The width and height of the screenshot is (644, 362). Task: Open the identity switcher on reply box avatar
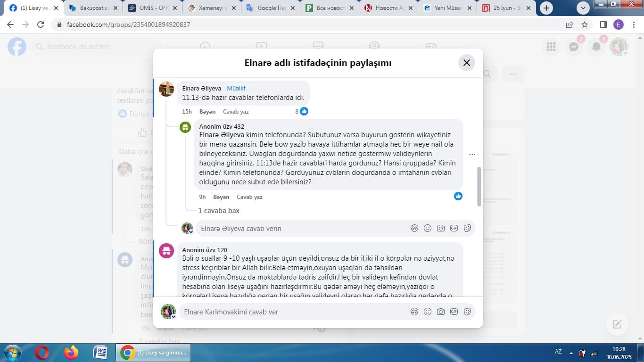pyautogui.click(x=191, y=232)
